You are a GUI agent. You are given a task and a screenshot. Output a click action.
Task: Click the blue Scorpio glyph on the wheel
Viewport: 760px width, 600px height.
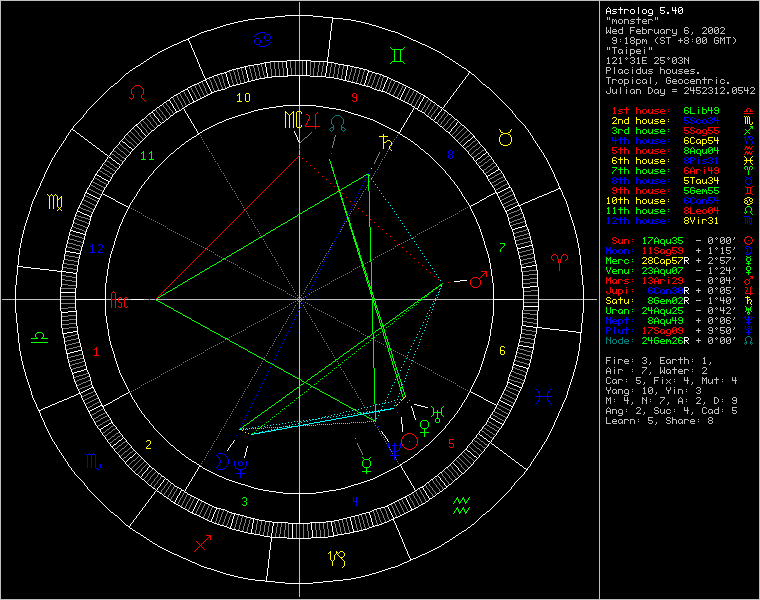pos(94,461)
